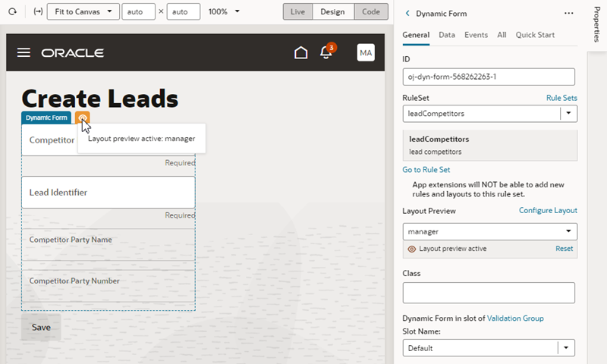
Task: Click the Save button
Action: pos(41,328)
